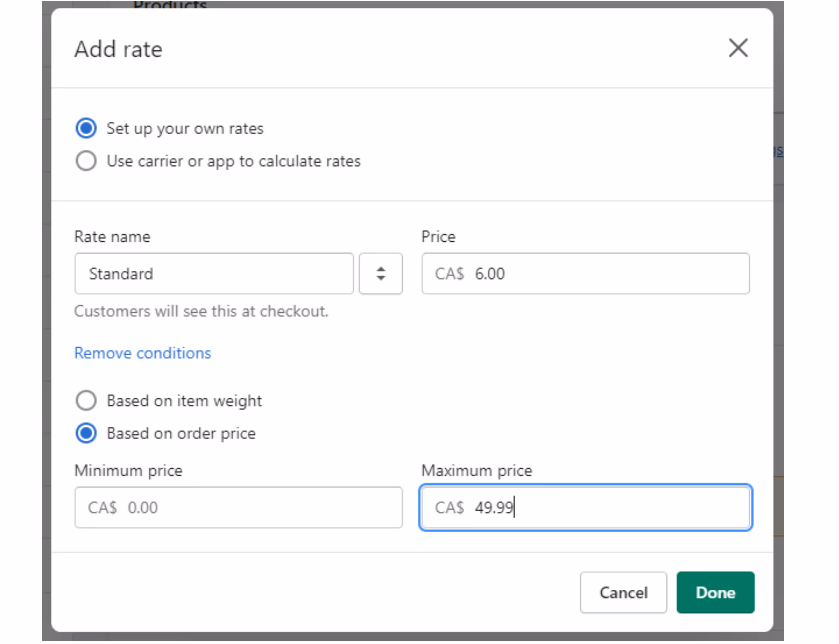Click 'Customers will see this at checkout' help text
The width and height of the screenshot is (839, 644).
(201, 311)
